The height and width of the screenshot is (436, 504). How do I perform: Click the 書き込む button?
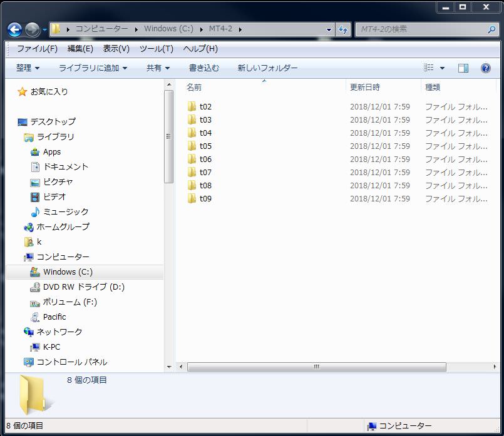click(x=204, y=68)
